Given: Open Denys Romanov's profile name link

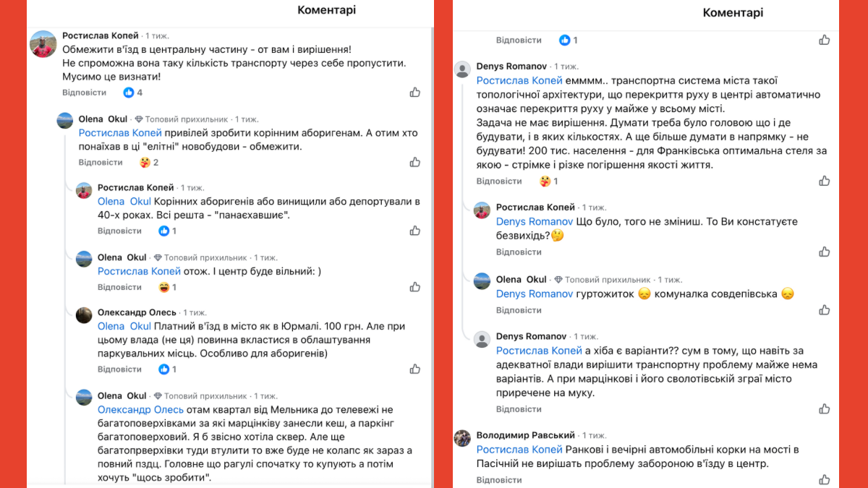Looking at the screenshot, I should coord(511,67).
